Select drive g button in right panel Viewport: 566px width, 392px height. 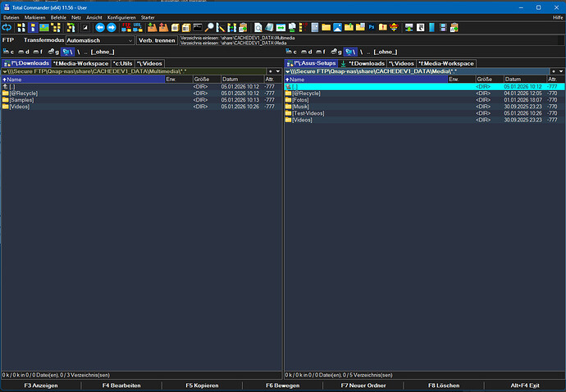tap(338, 51)
